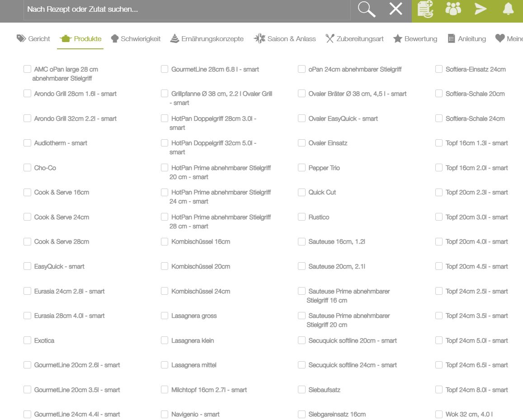
Task: Click the 'Siebgareinsatz 16cm' label
Action: (337, 414)
